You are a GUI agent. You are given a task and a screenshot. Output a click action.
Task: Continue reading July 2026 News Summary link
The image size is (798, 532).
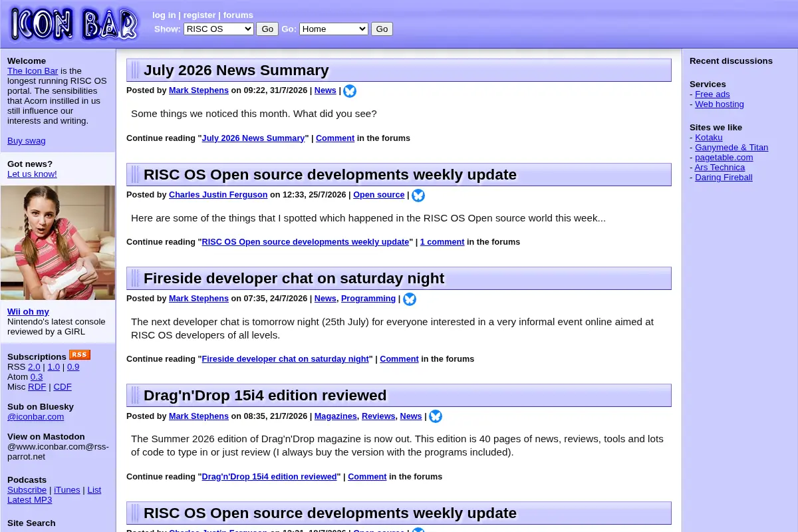point(253,138)
